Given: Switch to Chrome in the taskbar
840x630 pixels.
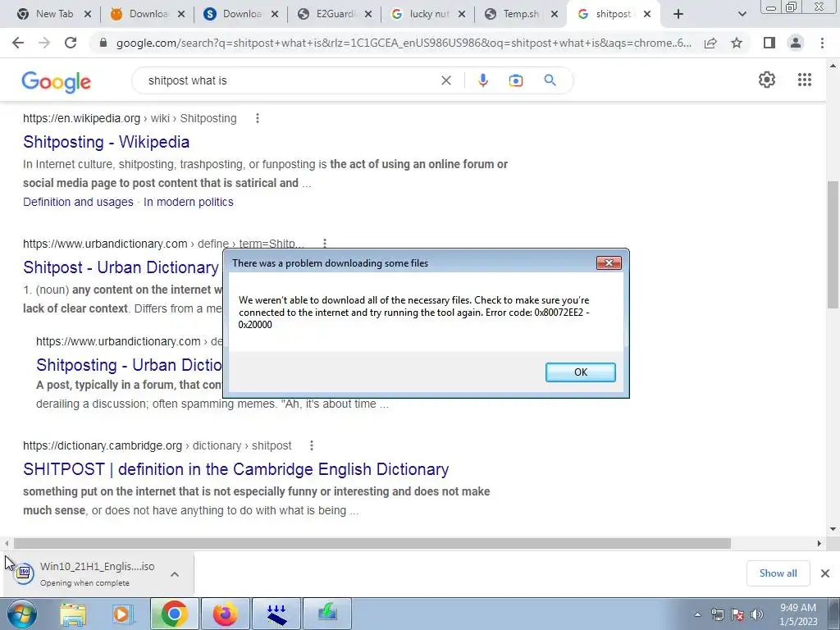Looking at the screenshot, I should [x=174, y=614].
